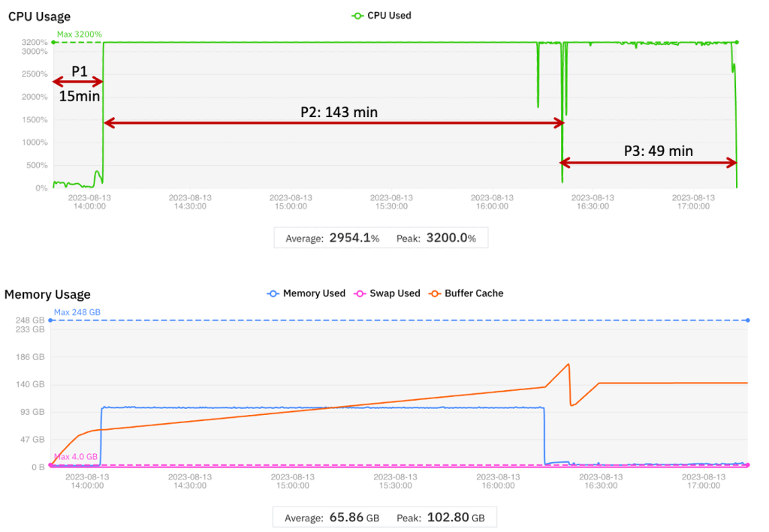Select the Memory Usage chart title
This screenshot has width=769, height=532.
[x=47, y=294]
